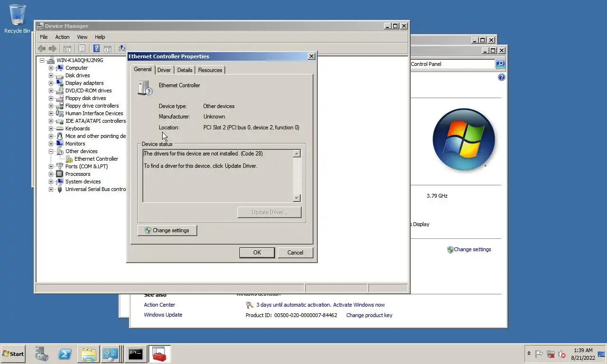Click the Activate Windows now link

[359, 305]
